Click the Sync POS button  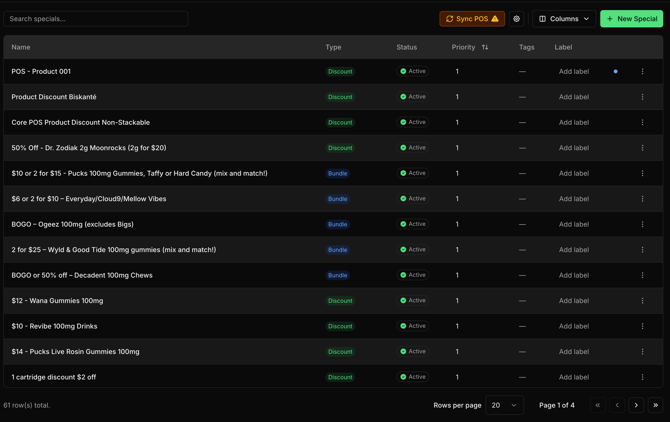pos(472,19)
